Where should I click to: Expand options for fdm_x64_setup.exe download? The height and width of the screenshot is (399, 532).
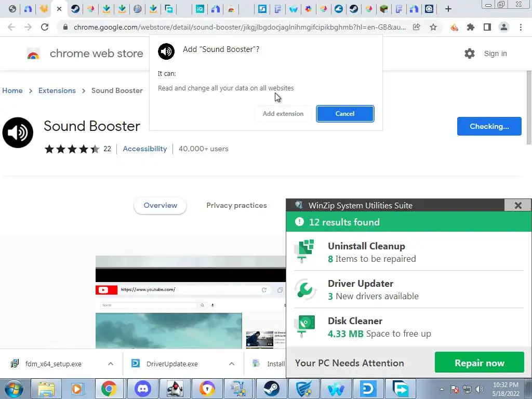[111, 364]
